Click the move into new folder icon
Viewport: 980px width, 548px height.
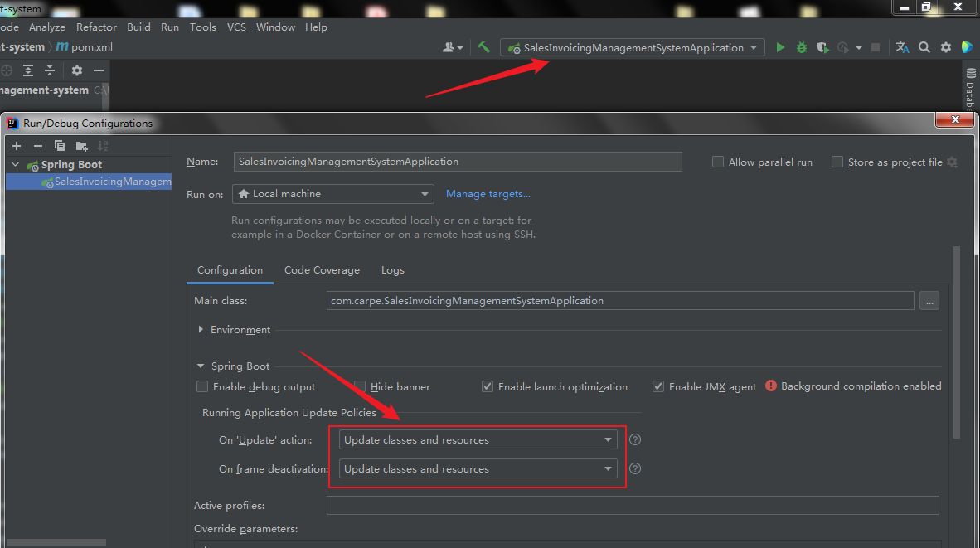(81, 146)
